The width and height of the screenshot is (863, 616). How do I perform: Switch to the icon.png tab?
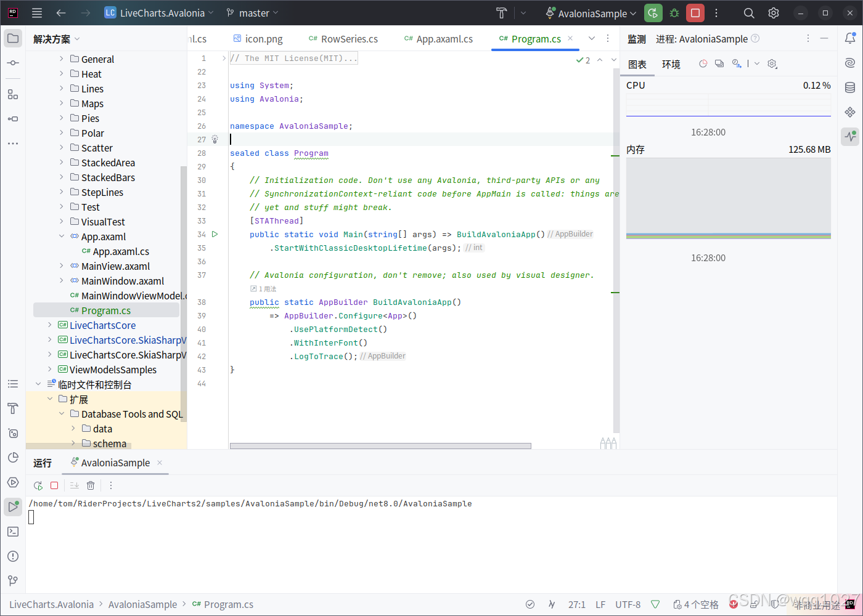coord(258,39)
